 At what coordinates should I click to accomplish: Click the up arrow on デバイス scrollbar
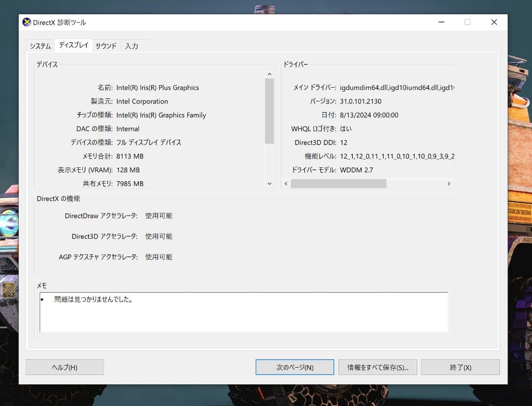[269, 73]
